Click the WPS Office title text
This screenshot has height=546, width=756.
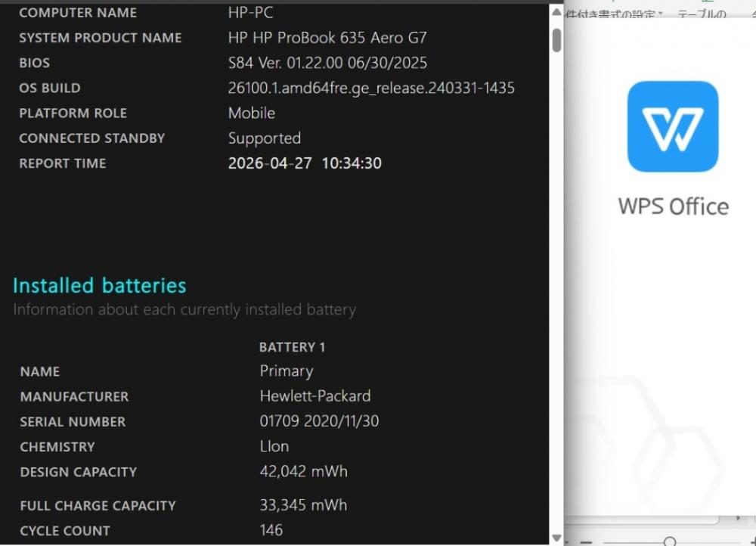673,206
